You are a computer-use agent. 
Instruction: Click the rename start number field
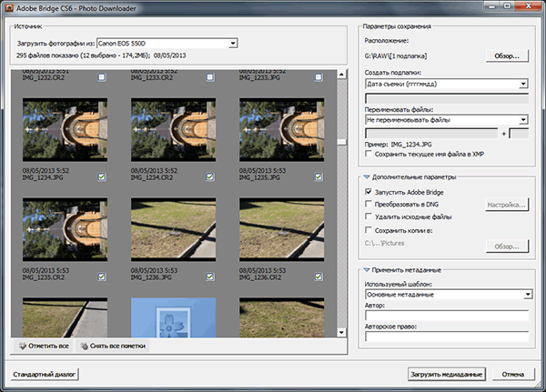[519, 134]
